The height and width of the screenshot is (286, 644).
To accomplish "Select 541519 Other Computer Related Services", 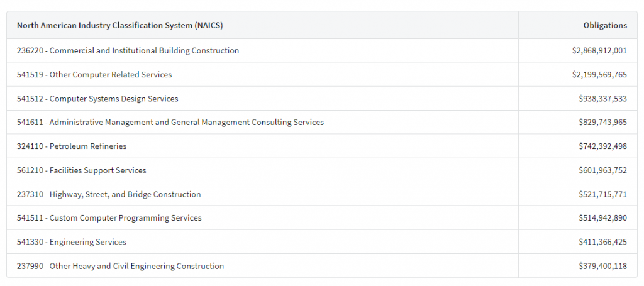I will (94, 75).
